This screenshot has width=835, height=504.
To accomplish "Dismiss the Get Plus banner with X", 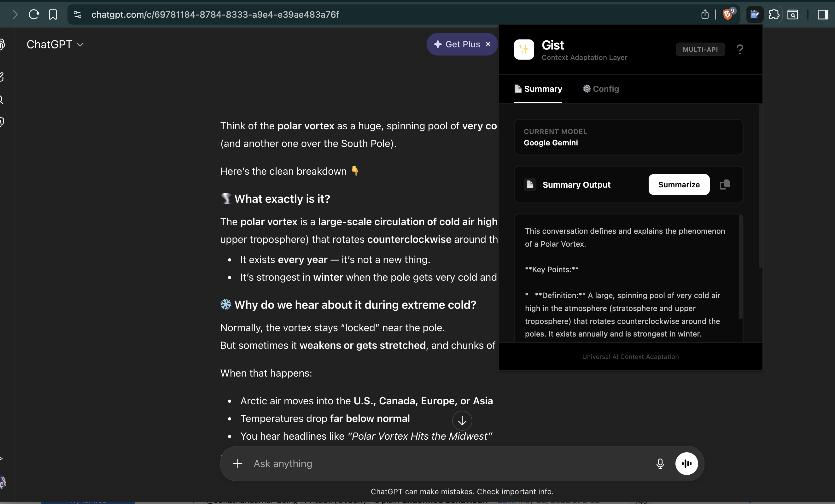I will (x=488, y=44).
